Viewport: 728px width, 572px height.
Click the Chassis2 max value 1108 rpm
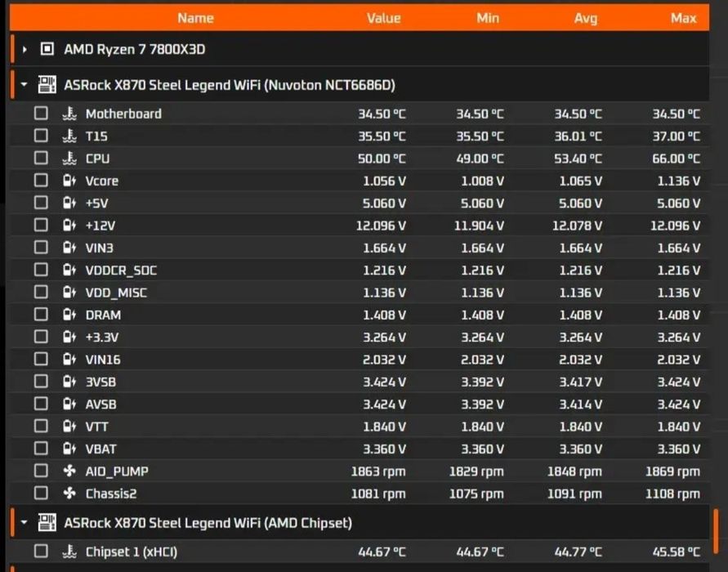click(x=672, y=494)
